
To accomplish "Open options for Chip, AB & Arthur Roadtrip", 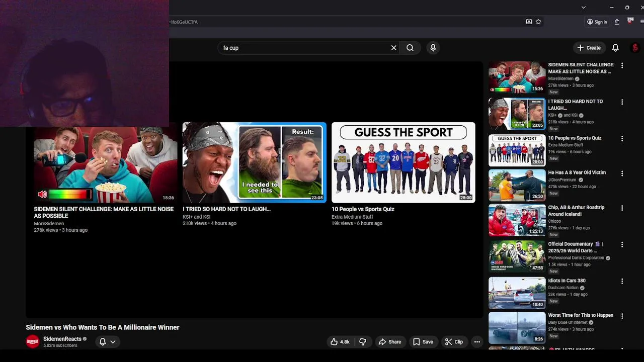I will coord(622,208).
